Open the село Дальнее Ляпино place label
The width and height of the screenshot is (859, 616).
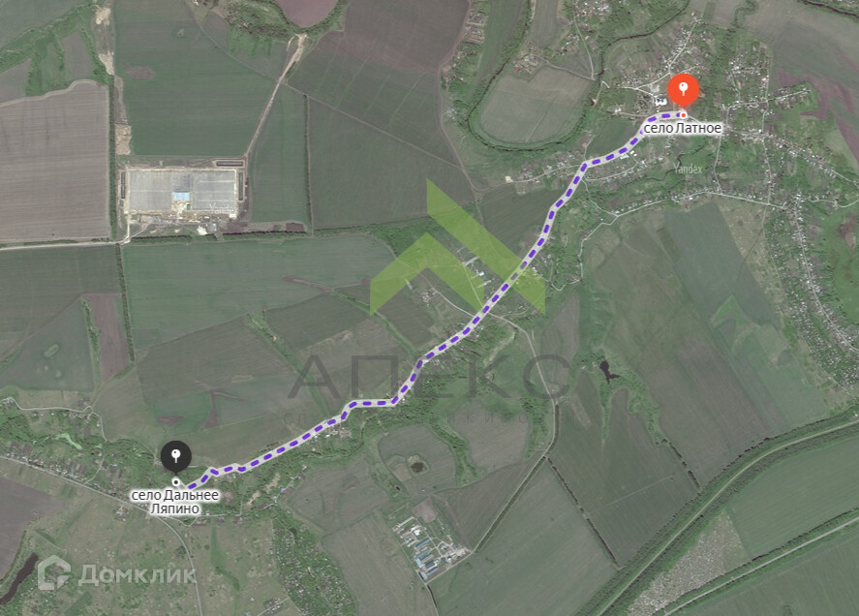point(174,502)
